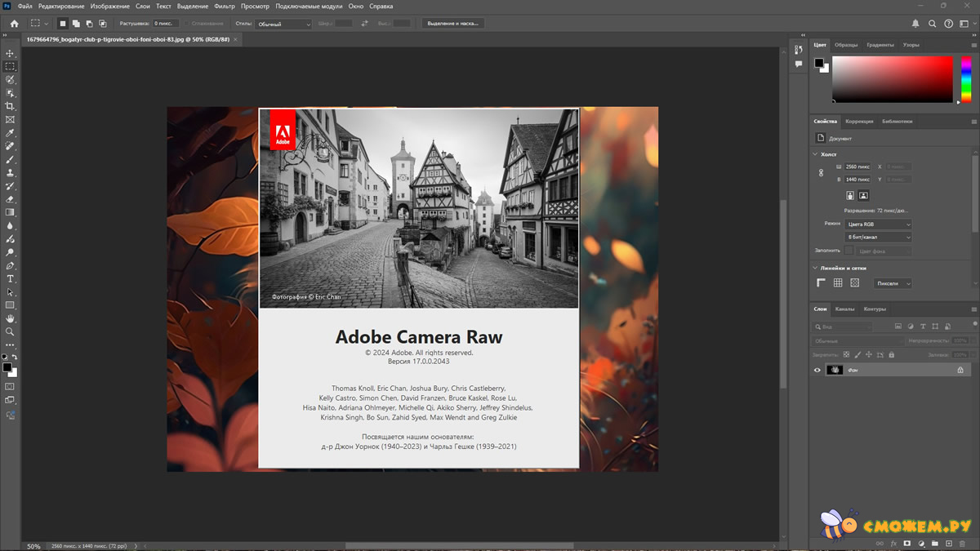This screenshot has width=980, height=551.
Task: Select the Zoom magnifier tool
Action: tap(10, 331)
